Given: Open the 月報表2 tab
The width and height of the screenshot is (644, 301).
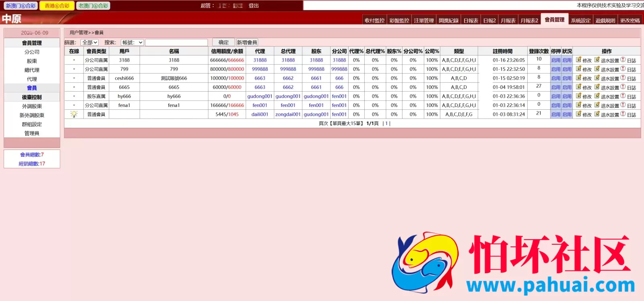Looking at the screenshot, I should (529, 20).
